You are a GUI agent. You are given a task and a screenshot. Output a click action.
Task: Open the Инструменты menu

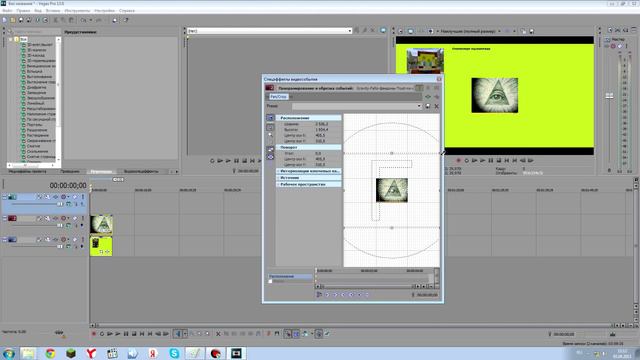pyautogui.click(x=77, y=11)
